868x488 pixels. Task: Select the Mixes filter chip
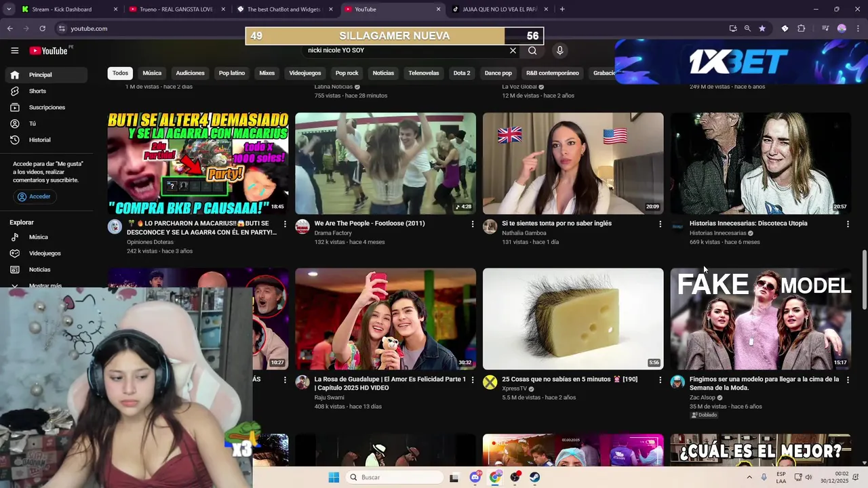coord(267,73)
